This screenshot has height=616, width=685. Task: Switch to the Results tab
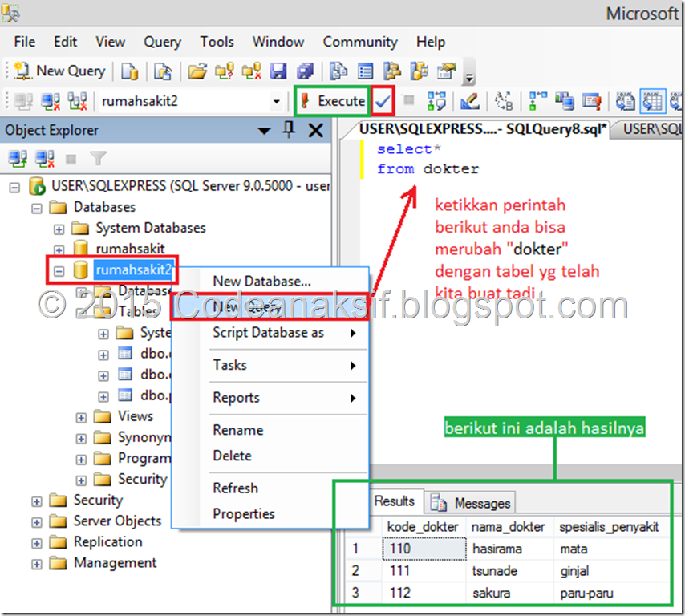394,501
